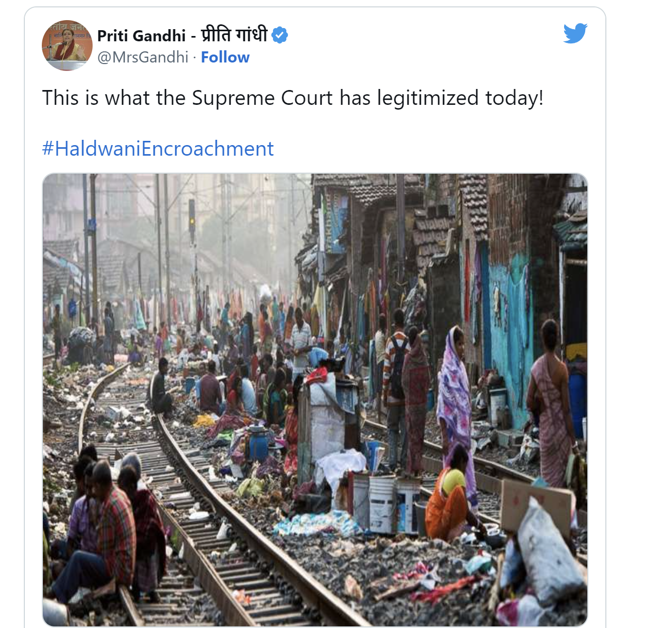Open the attached railway tracks photo
Screen dimensions: 672x628
point(315,400)
